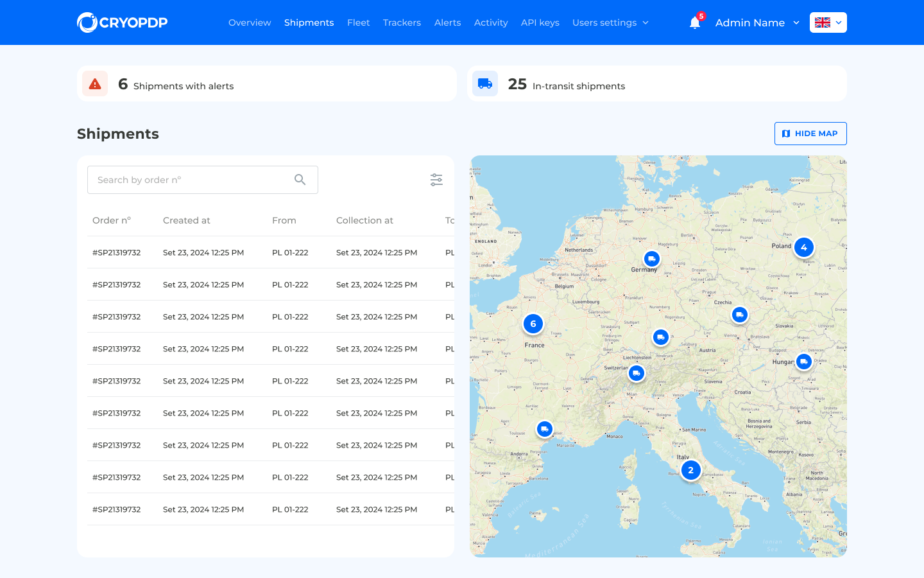The width and height of the screenshot is (924, 578).
Task: Open the Shipments nav item
Action: tap(309, 22)
